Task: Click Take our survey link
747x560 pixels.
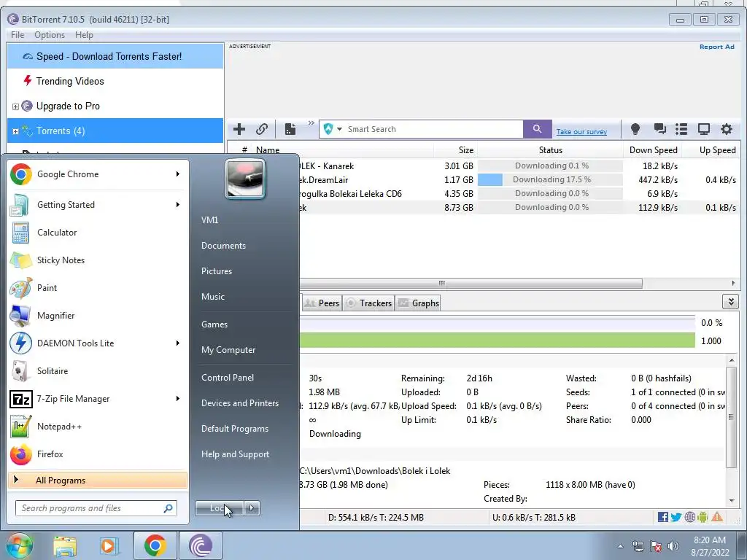Action: click(581, 132)
